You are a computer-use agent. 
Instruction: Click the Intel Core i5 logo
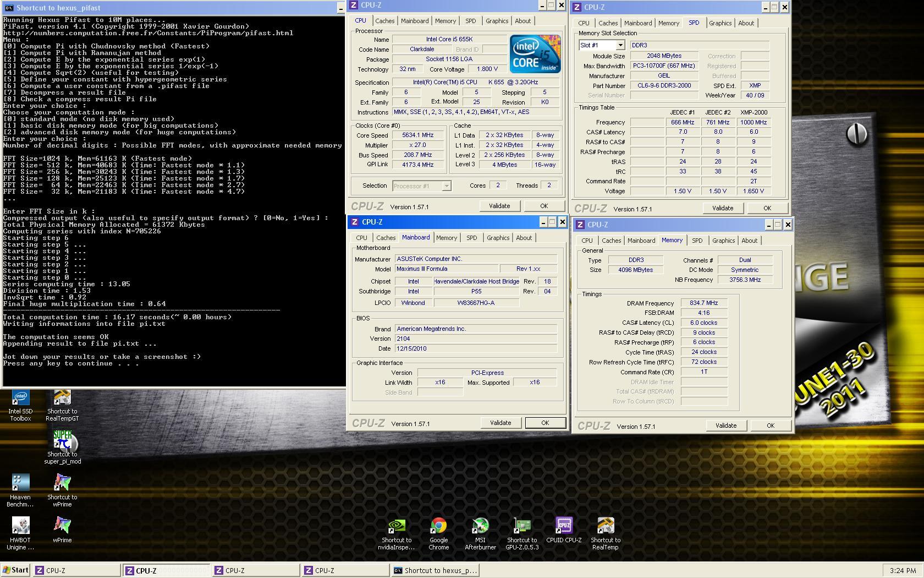535,54
